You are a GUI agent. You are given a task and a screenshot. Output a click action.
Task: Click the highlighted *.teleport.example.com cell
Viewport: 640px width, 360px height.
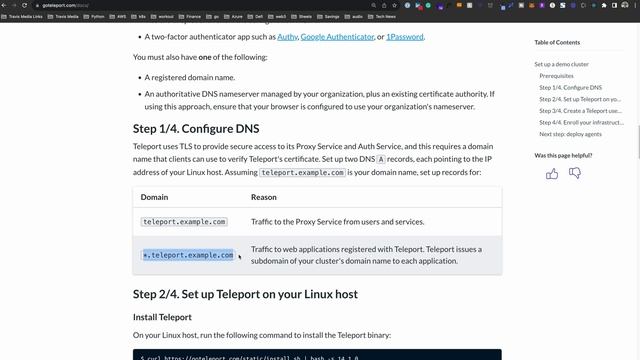[x=188, y=255]
